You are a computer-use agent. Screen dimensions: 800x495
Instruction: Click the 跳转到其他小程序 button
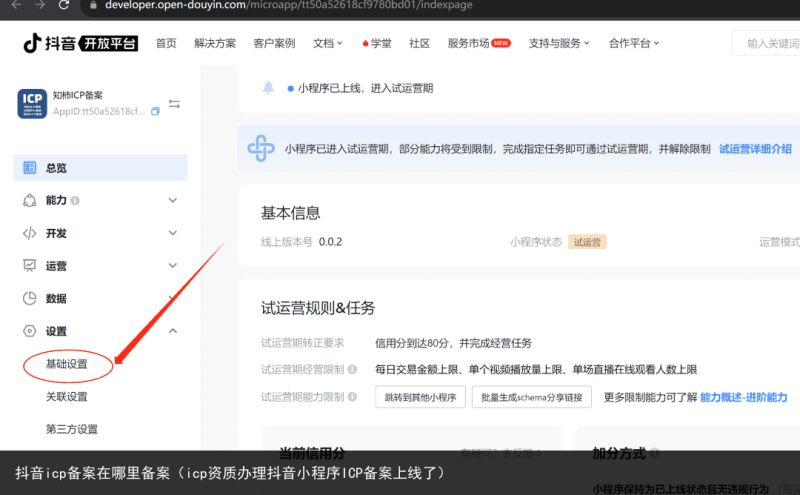tap(420, 397)
